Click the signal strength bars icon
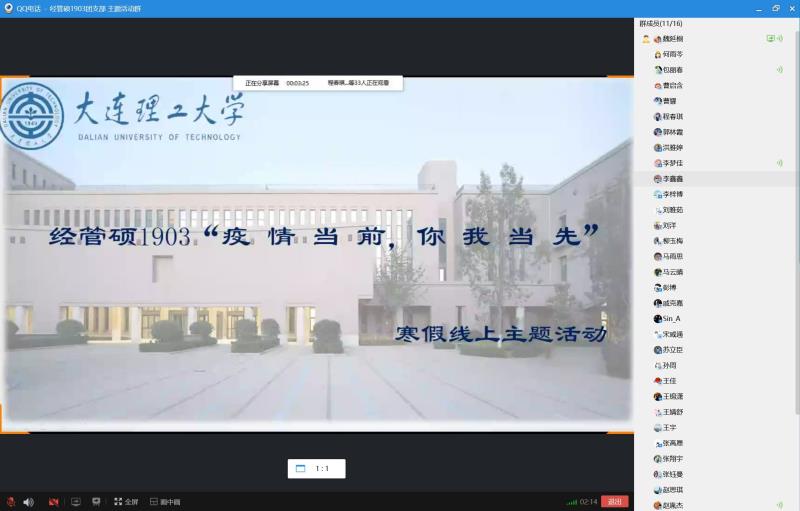 (571, 501)
